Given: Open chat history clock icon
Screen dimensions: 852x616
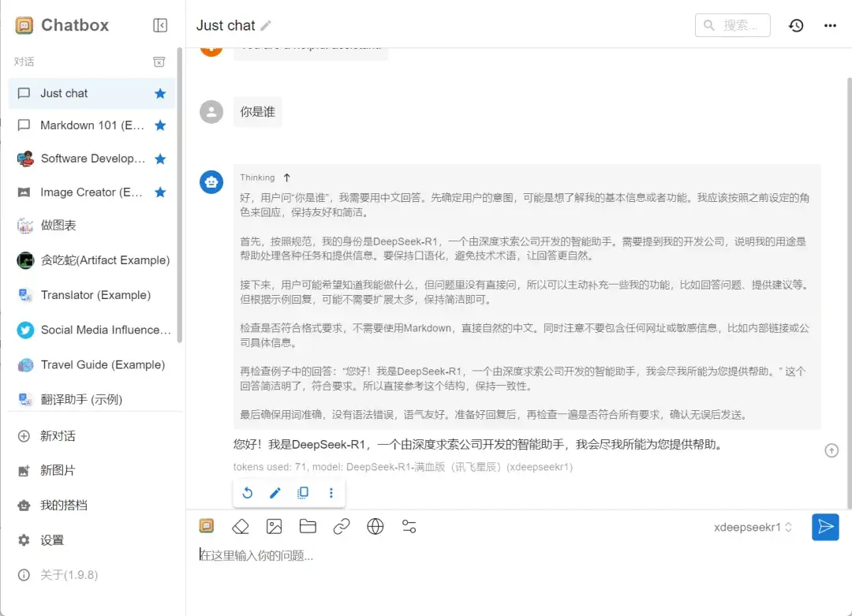Looking at the screenshot, I should (x=796, y=25).
